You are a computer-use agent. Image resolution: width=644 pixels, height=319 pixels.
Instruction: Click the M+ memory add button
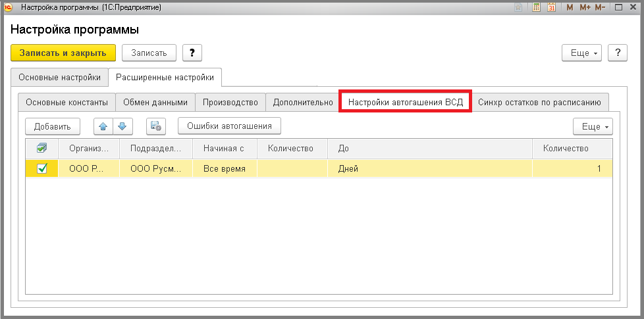[x=585, y=7]
